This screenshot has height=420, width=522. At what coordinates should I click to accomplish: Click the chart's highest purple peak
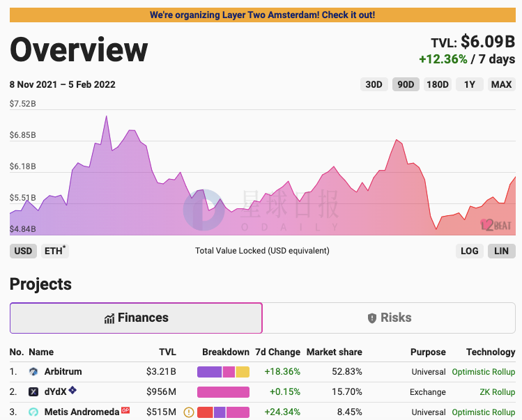pos(107,117)
